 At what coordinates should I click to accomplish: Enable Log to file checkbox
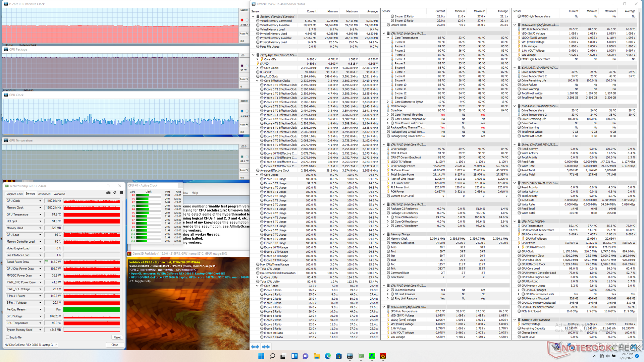click(x=8, y=337)
